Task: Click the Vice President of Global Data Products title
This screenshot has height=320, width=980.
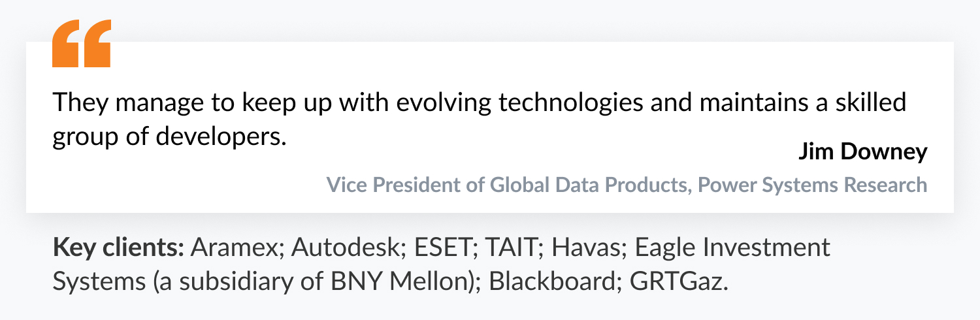Action: point(506,185)
